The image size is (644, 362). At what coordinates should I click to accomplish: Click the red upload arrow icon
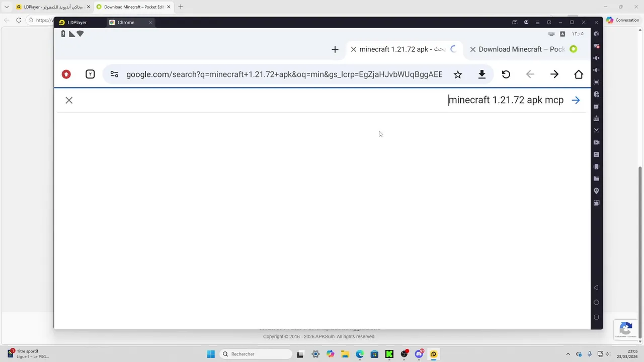click(66, 74)
